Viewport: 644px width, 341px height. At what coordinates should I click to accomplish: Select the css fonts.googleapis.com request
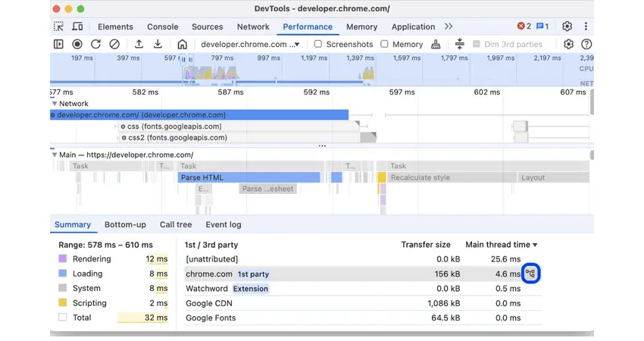[239, 127]
